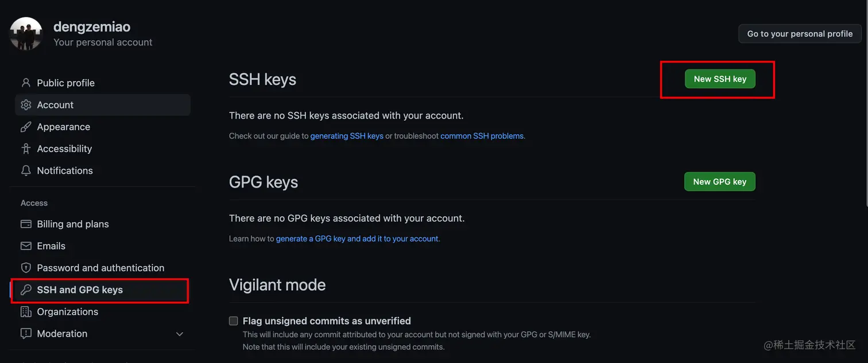Click the Emails envelope icon
Screen dimensions: 868x363
point(26,246)
